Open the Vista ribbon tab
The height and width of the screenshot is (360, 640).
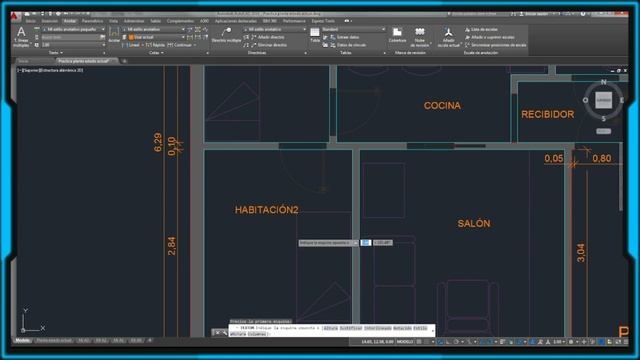(113, 21)
